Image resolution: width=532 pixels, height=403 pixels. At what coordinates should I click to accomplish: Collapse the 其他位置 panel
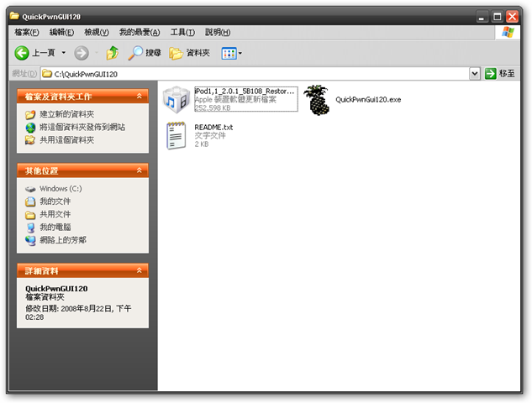click(x=140, y=170)
